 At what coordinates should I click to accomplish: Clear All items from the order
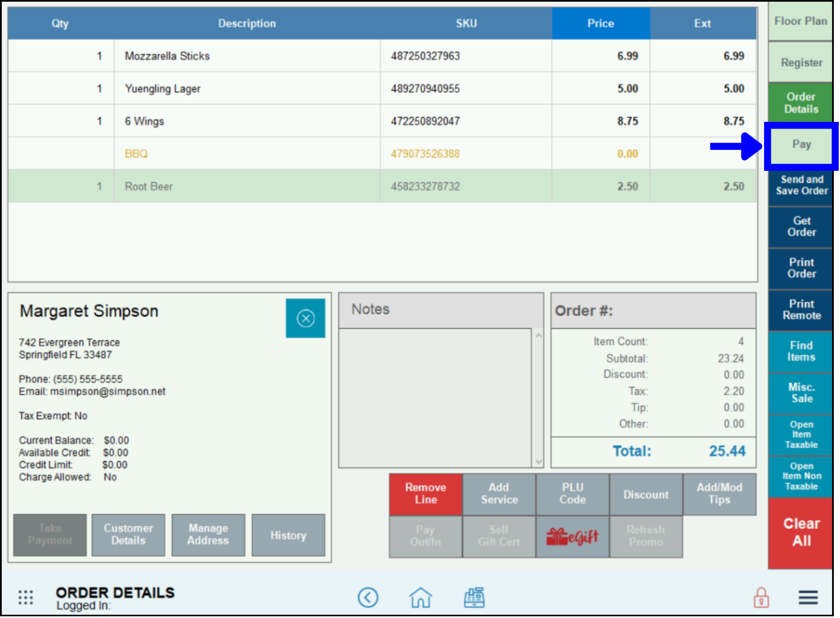(800, 532)
